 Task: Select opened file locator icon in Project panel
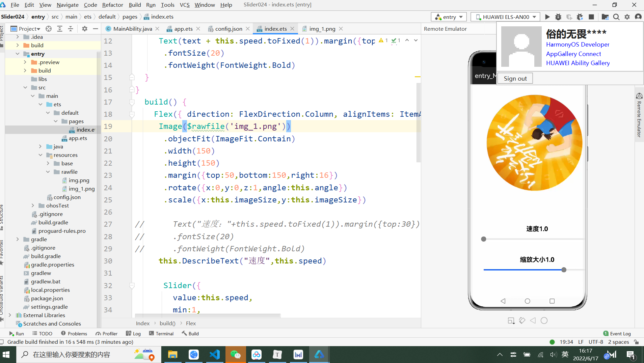[x=49, y=29]
